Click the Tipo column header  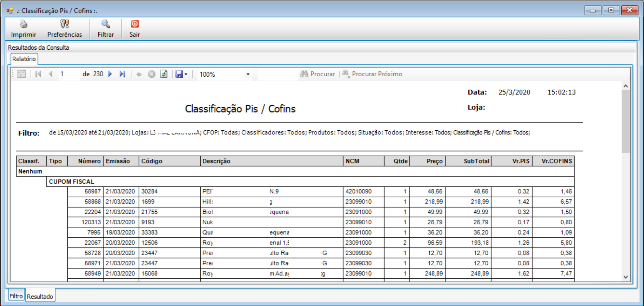[57, 161]
